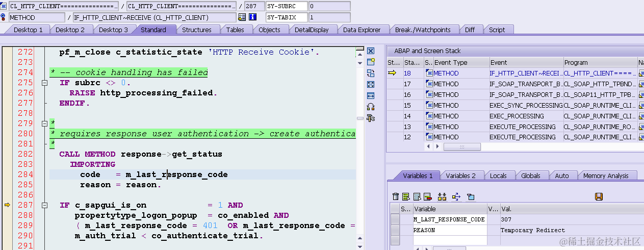This screenshot has height=250, width=644.
Task: Click the Variable column header
Action: pos(449,209)
